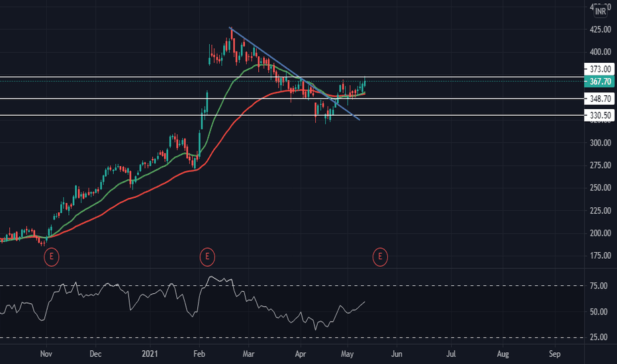Click the 200.00 price axis label
617x364 pixels.
[x=600, y=233]
